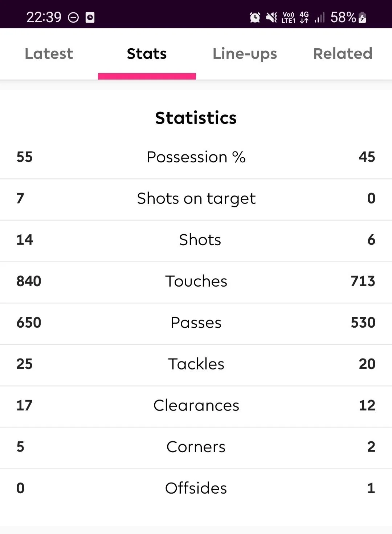Tap the Statistics heading
The width and height of the screenshot is (392, 534).
[196, 118]
